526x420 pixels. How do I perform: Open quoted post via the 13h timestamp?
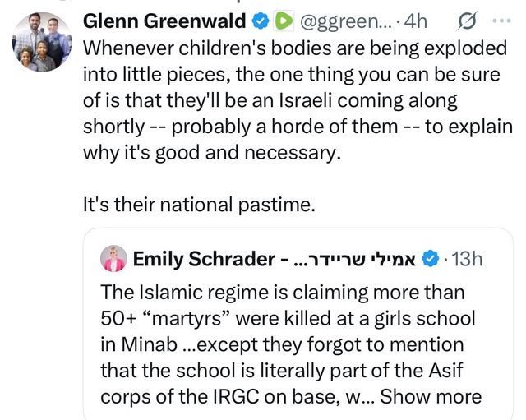[466, 259]
